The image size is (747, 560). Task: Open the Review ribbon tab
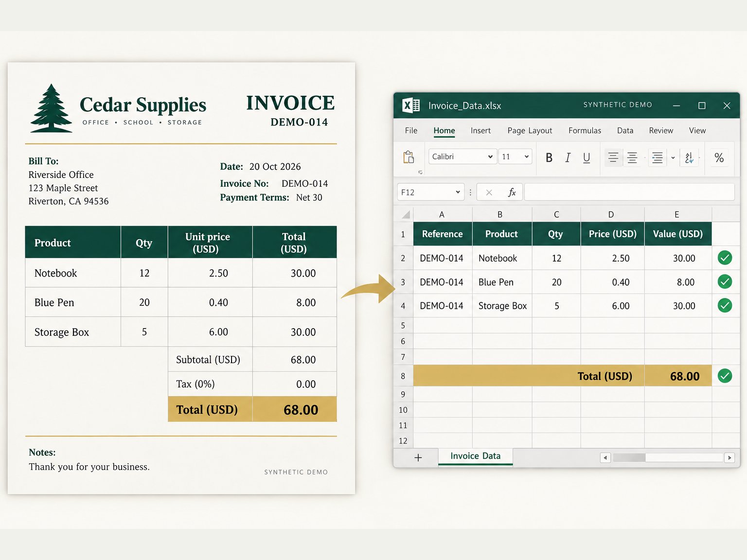coord(661,130)
